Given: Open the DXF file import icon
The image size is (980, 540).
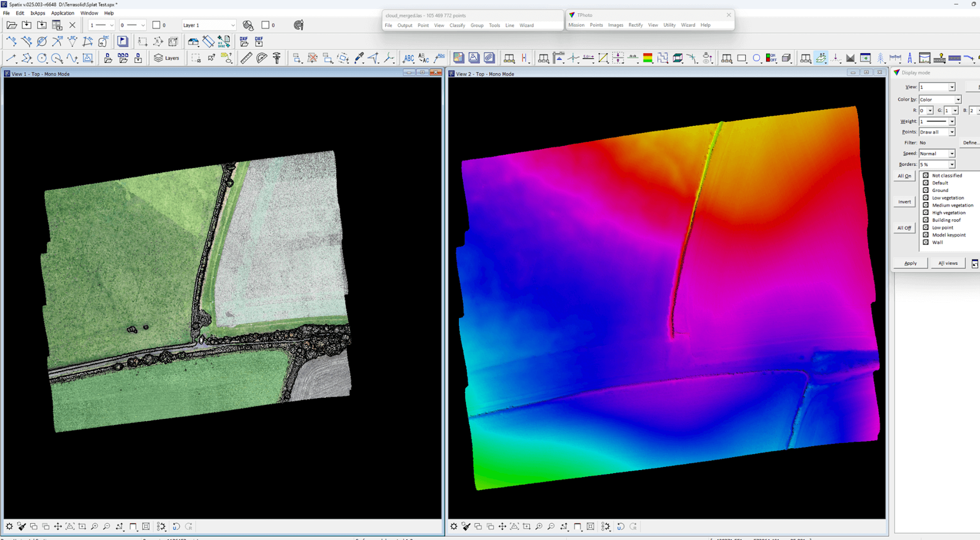Looking at the screenshot, I should 244,41.
